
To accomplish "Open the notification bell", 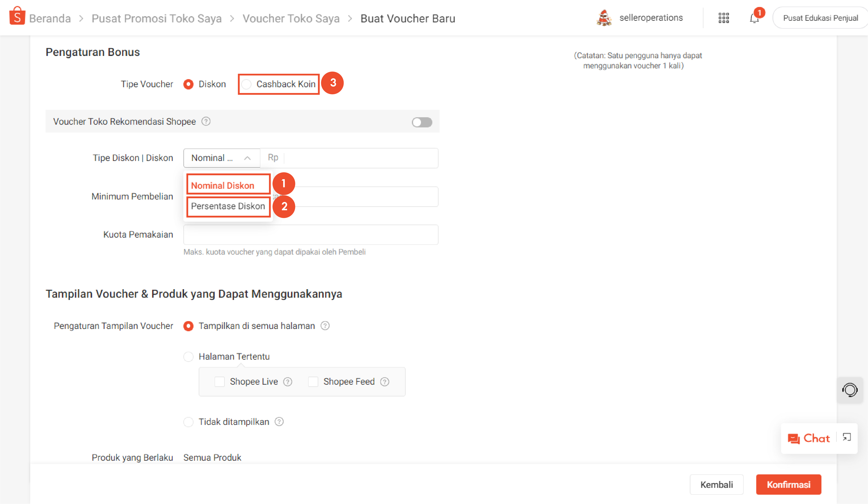I will point(754,18).
